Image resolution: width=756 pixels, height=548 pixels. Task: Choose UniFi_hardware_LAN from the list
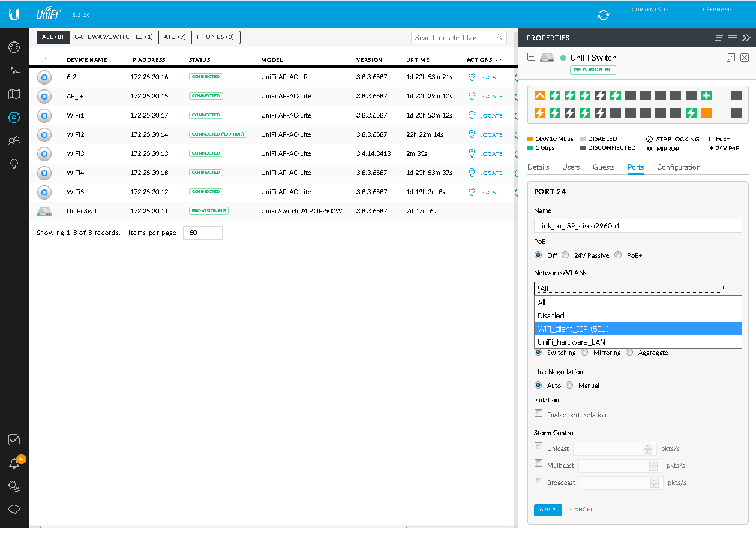[638, 342]
